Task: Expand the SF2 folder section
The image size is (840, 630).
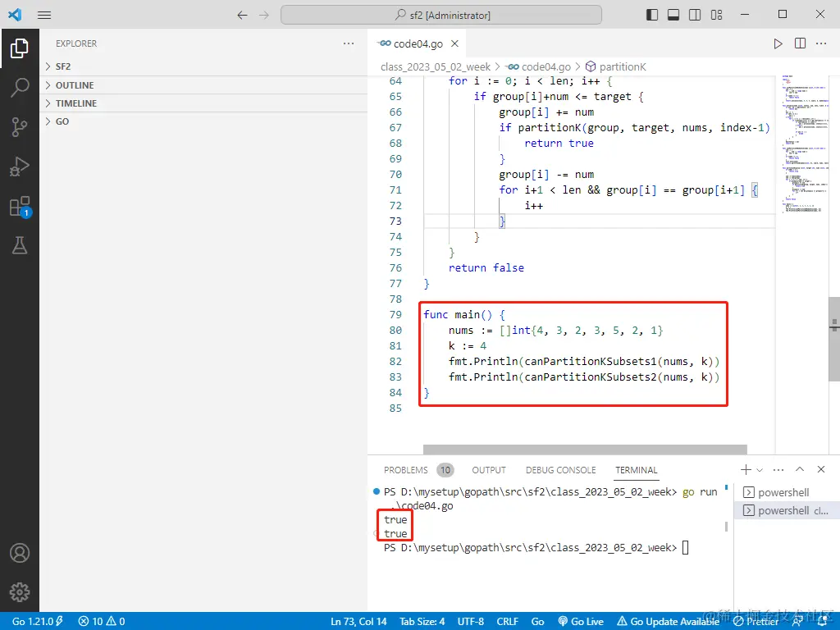Action: point(203,66)
